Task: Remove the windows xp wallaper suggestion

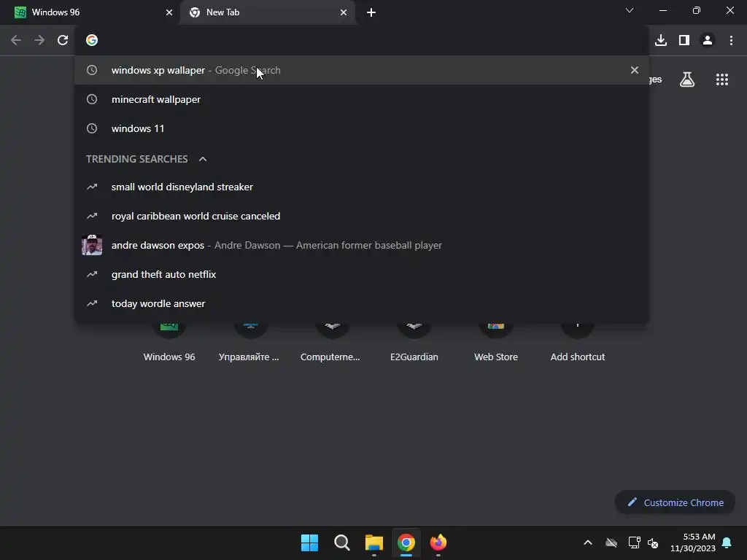Action: tap(635, 70)
